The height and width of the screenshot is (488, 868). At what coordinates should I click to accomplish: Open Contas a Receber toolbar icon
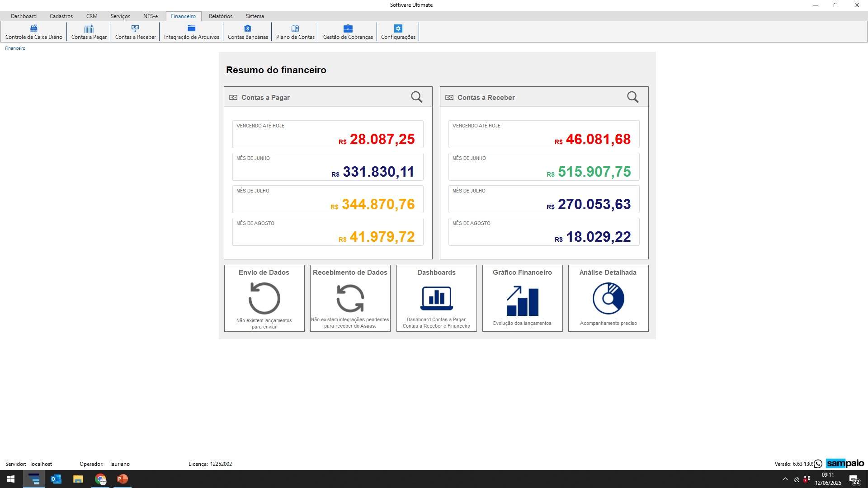135,28
